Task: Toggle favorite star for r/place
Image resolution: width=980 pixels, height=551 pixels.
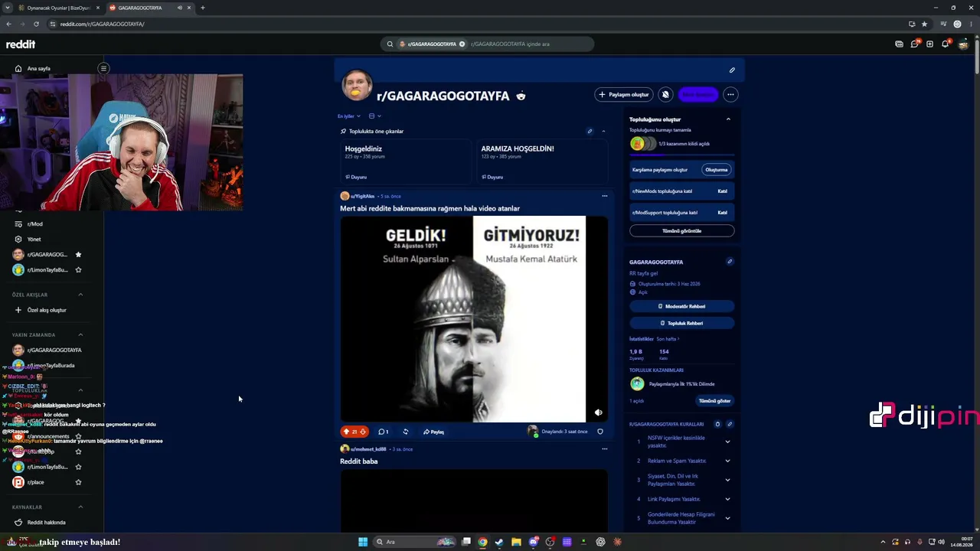Action: point(78,482)
